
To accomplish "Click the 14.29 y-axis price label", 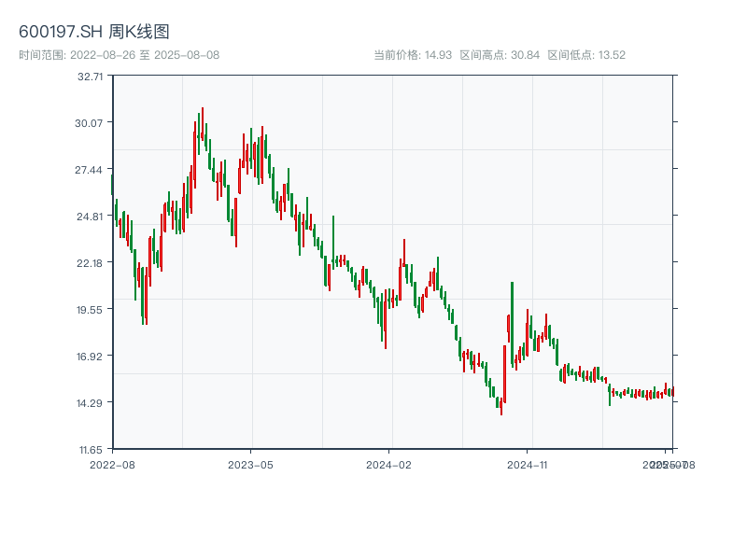I will [90, 403].
